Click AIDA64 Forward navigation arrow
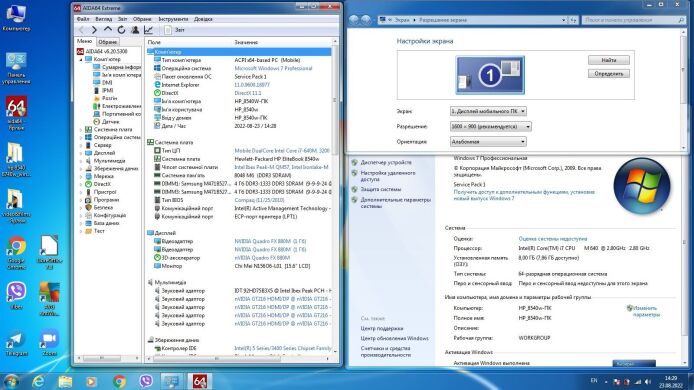The image size is (694, 390). (x=94, y=30)
